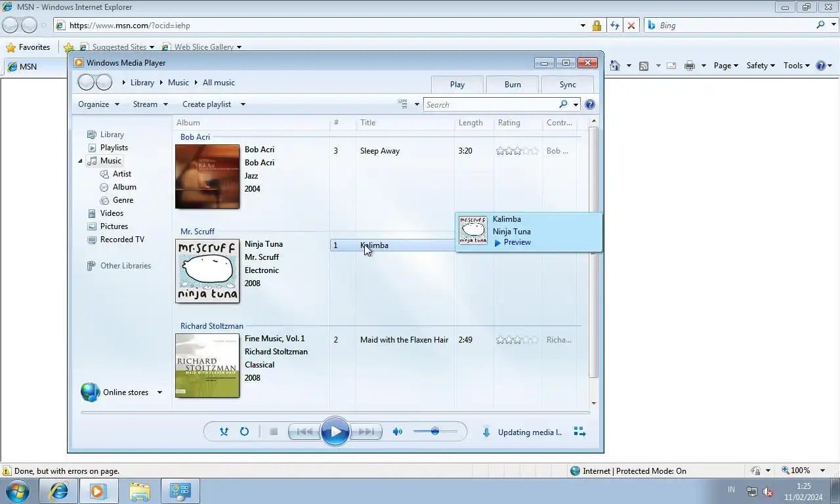This screenshot has width=840, height=504.
Task: Collapse the Music tree node
Action: click(x=81, y=161)
